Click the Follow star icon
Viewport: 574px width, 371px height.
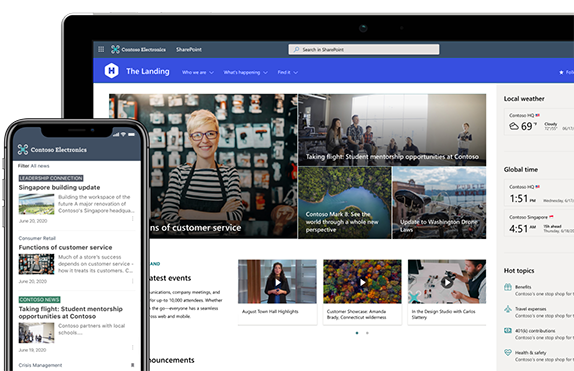(x=561, y=73)
